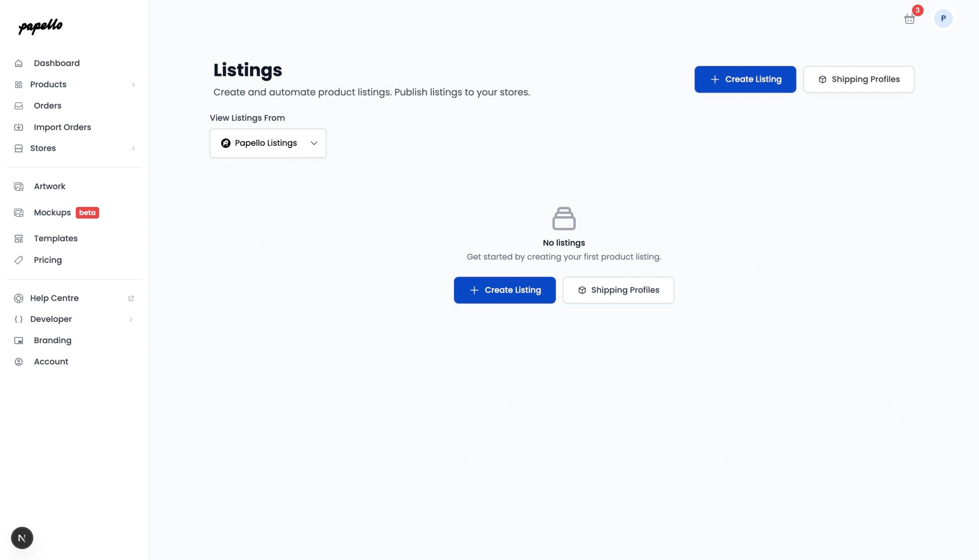Screen dimensions: 979x560
Task: Click the Papello logo
Action: click(x=40, y=26)
